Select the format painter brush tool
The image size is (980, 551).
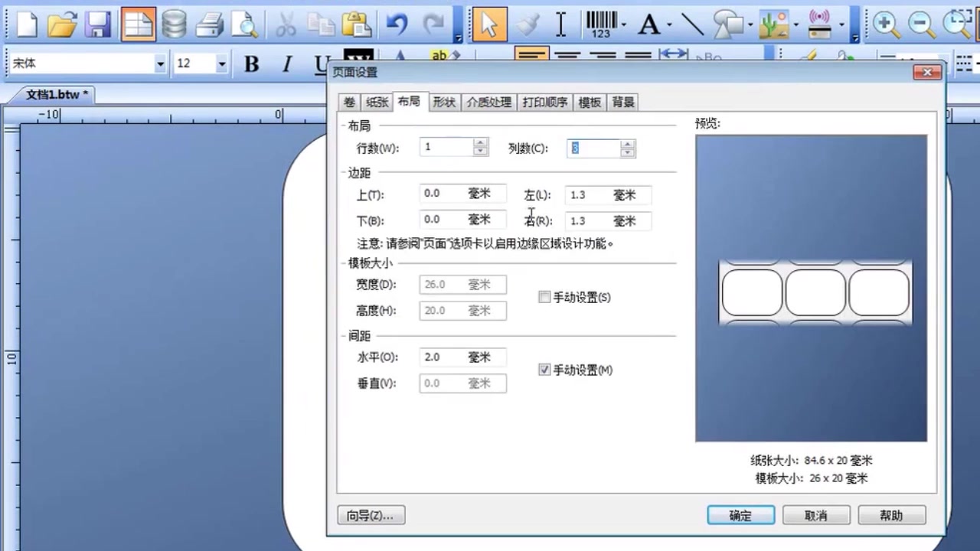click(x=527, y=24)
